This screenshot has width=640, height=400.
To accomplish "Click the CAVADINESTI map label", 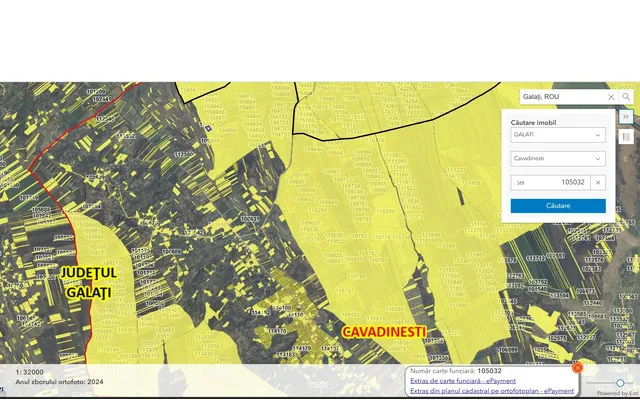I will [384, 330].
